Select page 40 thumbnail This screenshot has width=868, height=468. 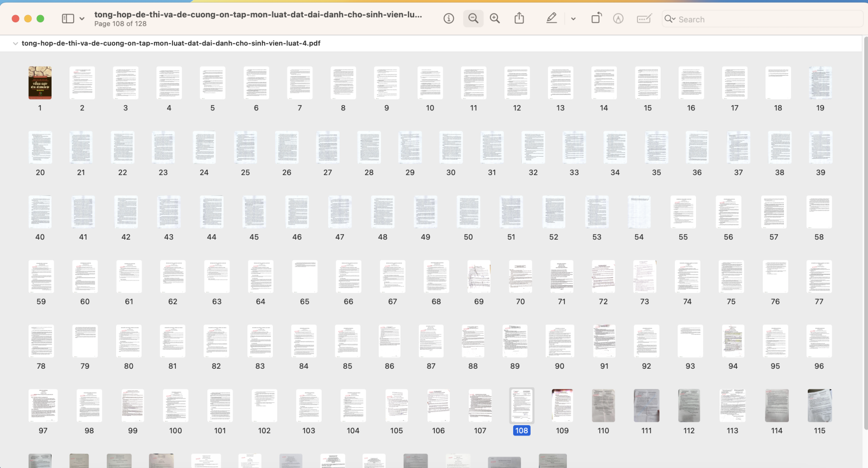point(40,211)
